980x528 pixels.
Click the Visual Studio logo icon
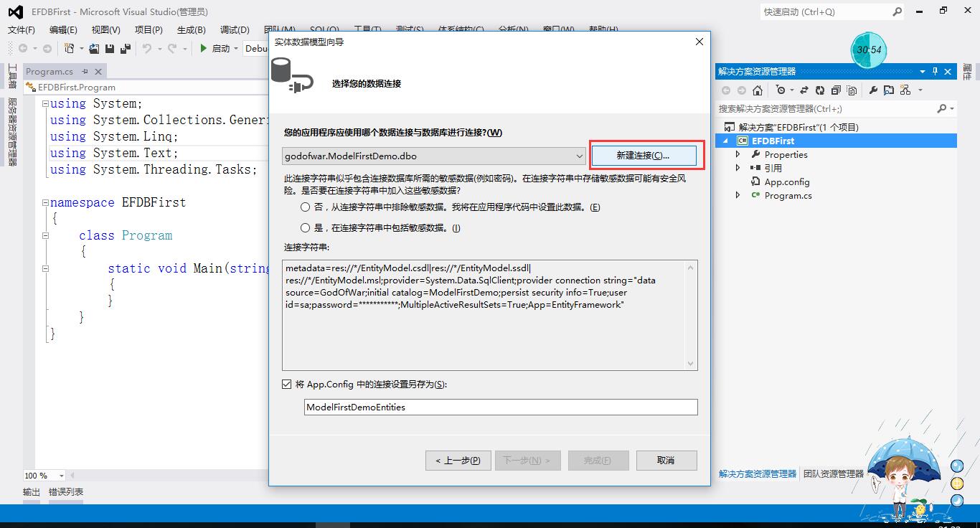coord(16,12)
